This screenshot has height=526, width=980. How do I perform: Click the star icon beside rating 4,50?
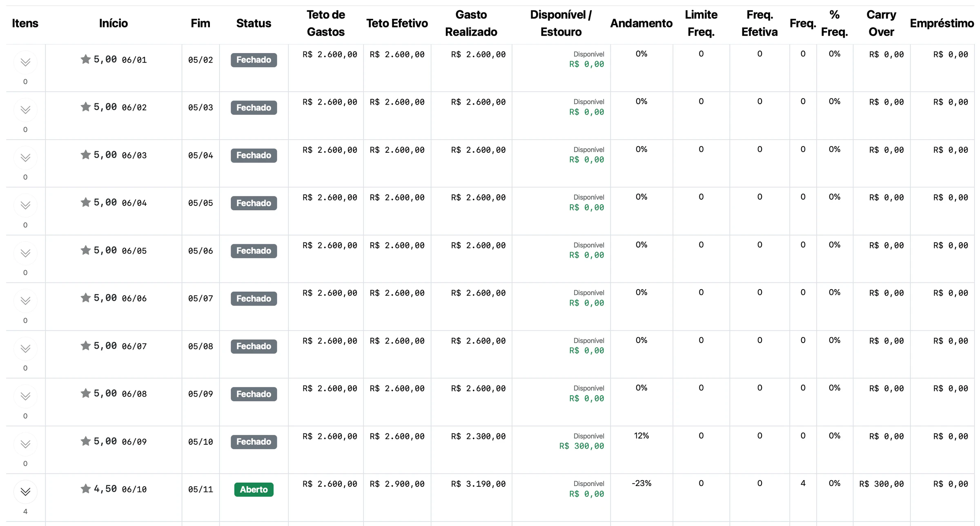coord(85,488)
